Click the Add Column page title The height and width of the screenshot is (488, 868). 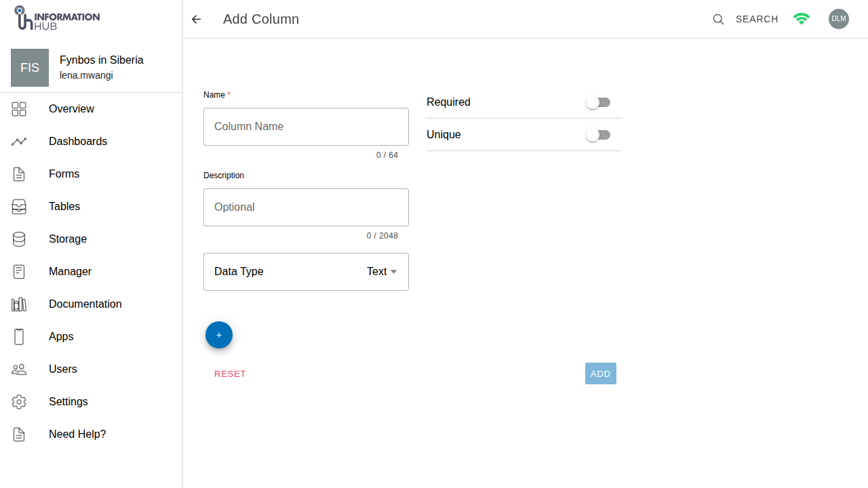[x=261, y=19]
